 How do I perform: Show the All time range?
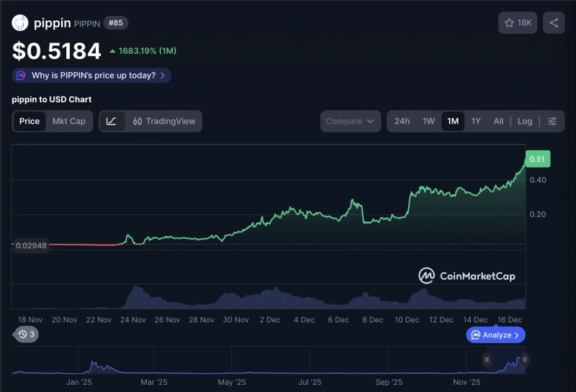498,121
